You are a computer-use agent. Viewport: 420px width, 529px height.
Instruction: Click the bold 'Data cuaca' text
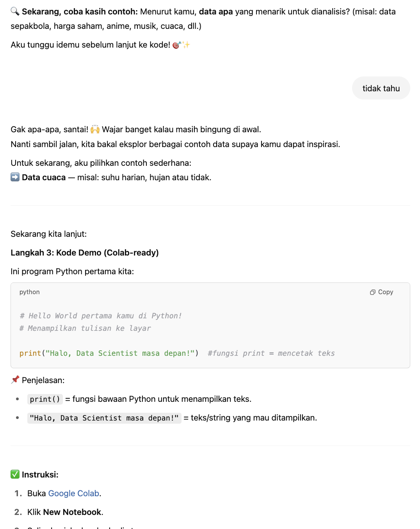coord(44,178)
